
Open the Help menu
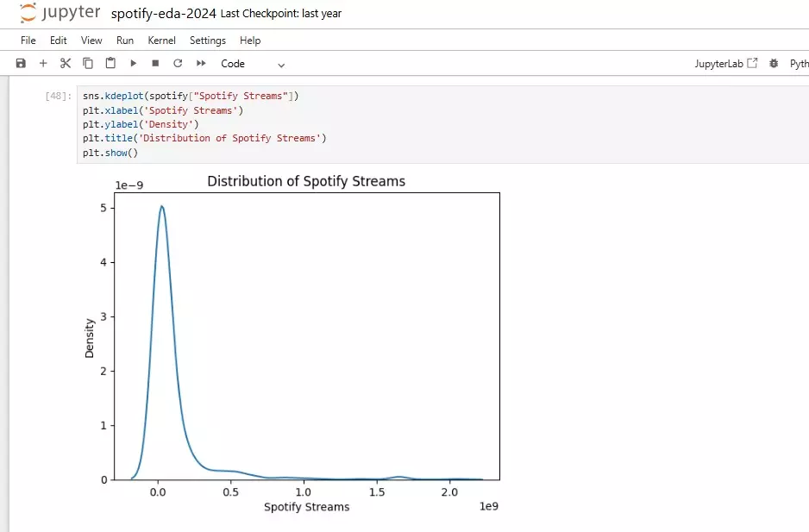pyautogui.click(x=249, y=40)
